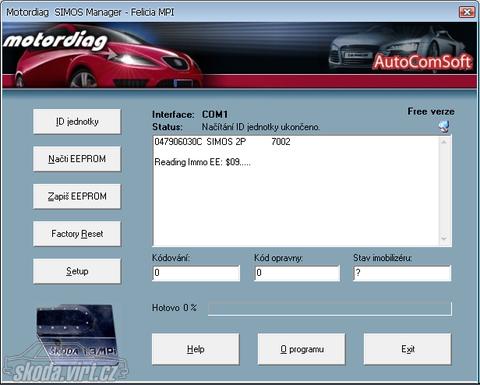The image size is (480, 385).
Task: Click the ID jednotky button
Action: (x=77, y=122)
